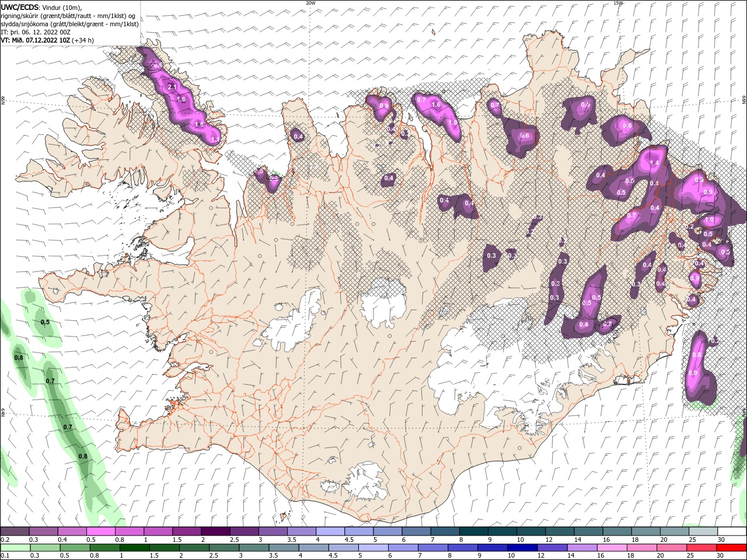This screenshot has width=747, height=560.
Task: Select the white snow legend swatch at 30
Action: [731, 531]
